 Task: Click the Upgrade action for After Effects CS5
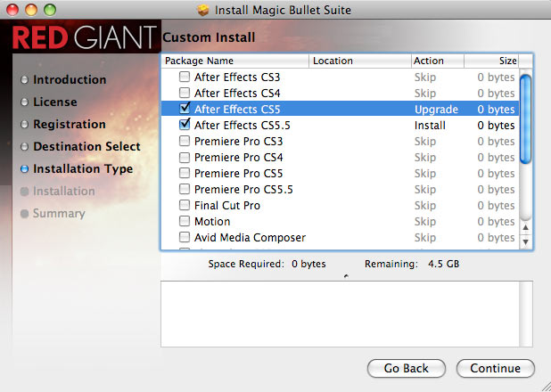[x=436, y=110]
